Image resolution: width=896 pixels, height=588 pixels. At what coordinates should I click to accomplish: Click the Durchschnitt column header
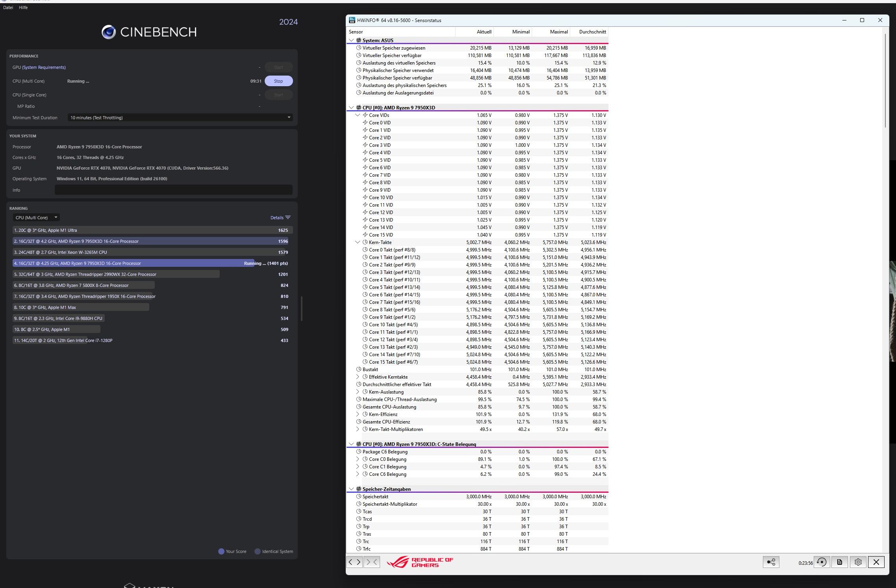(x=589, y=32)
